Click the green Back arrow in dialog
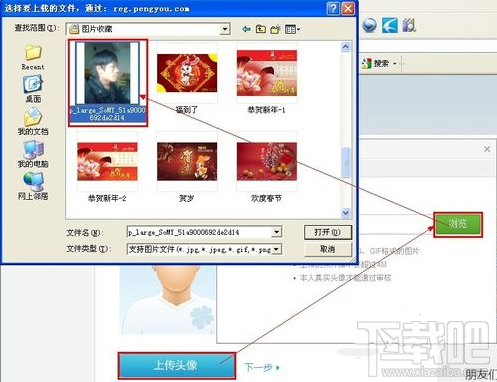The width and height of the screenshot is (497, 382). click(x=246, y=29)
